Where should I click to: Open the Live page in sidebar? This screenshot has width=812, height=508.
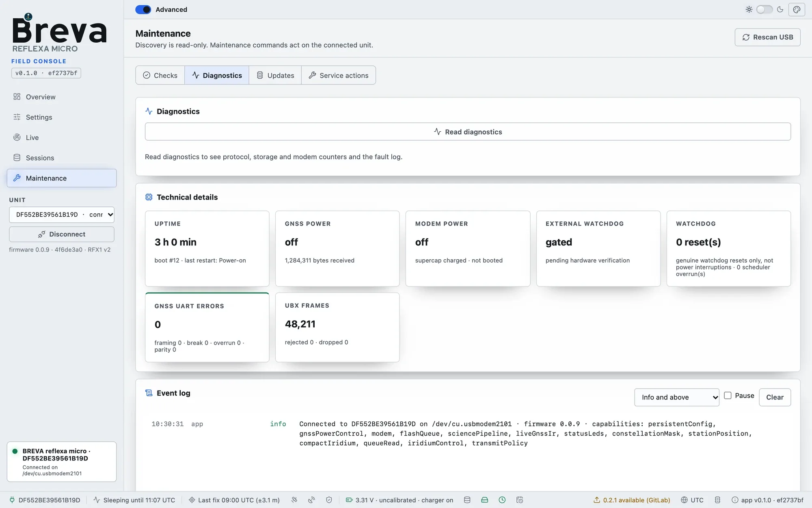(x=62, y=137)
